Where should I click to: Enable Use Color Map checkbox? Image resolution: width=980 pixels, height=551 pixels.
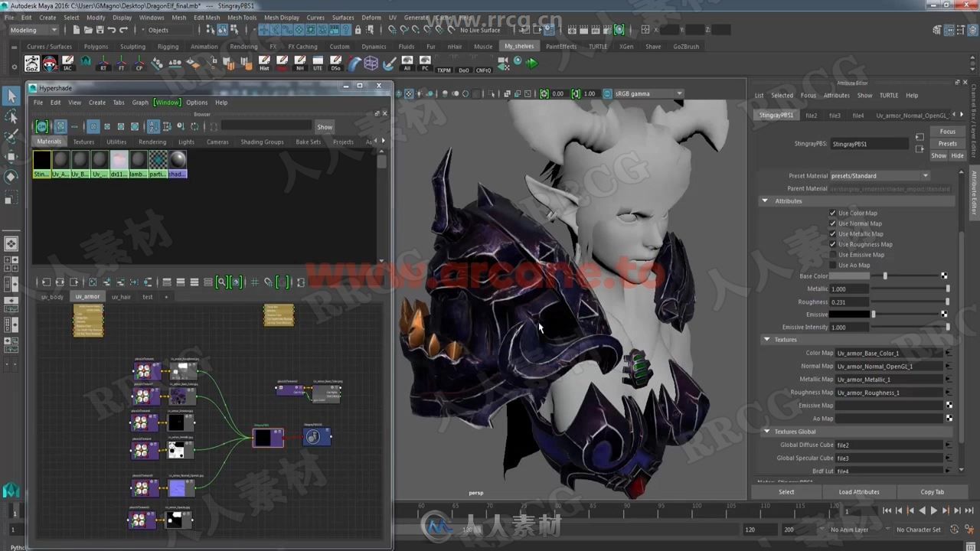click(x=832, y=213)
